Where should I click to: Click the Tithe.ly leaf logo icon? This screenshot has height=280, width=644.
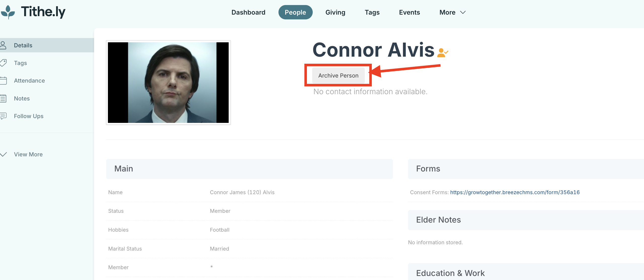tap(8, 12)
